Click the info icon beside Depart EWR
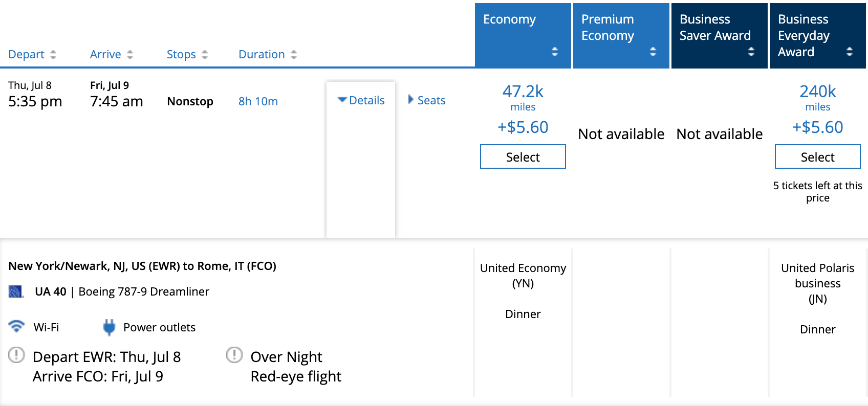 pos(16,354)
